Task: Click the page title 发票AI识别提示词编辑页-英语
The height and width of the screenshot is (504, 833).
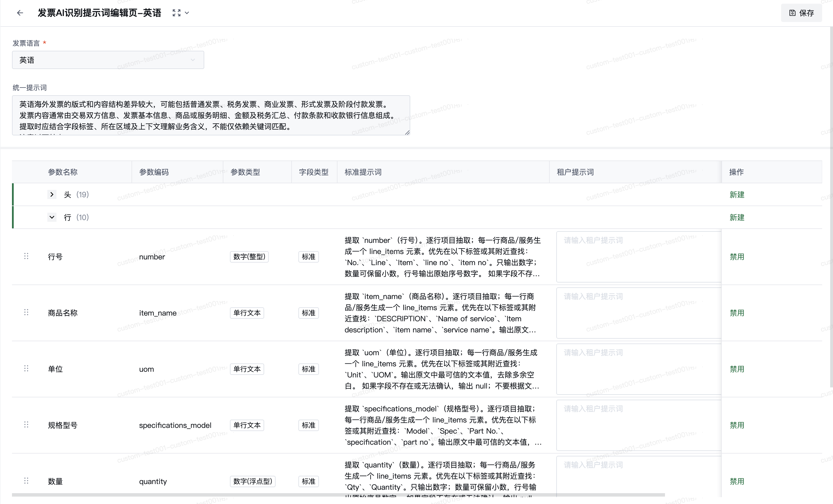Action: pos(99,13)
